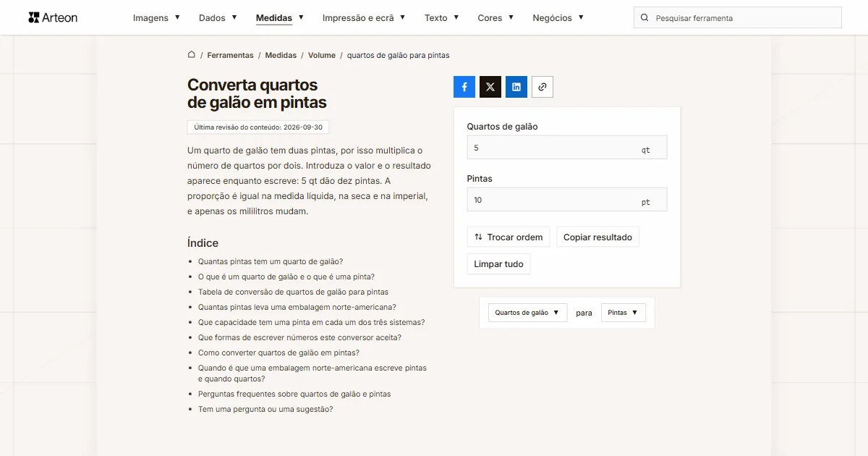Go to the Ferramentas breadcrumb
The height and width of the screenshot is (456, 868).
coord(230,55)
